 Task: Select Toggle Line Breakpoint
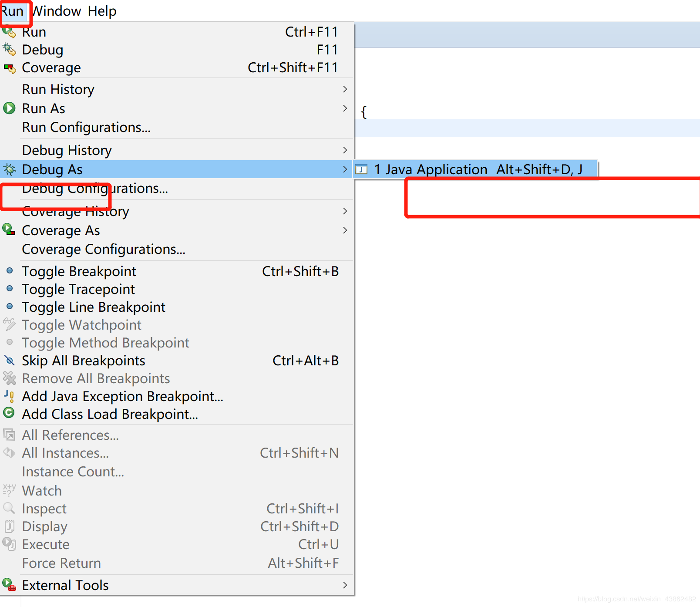pyautogui.click(x=93, y=307)
